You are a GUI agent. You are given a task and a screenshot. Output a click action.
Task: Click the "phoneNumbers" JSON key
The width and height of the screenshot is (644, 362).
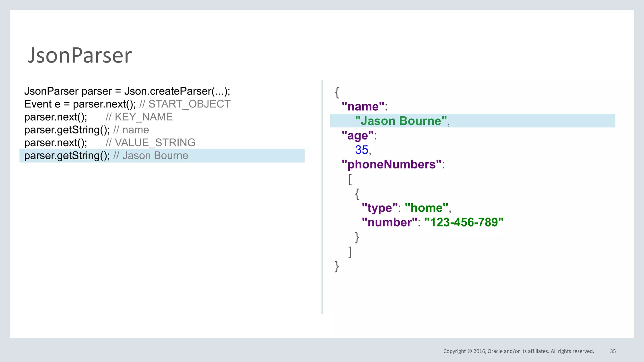tap(391, 164)
